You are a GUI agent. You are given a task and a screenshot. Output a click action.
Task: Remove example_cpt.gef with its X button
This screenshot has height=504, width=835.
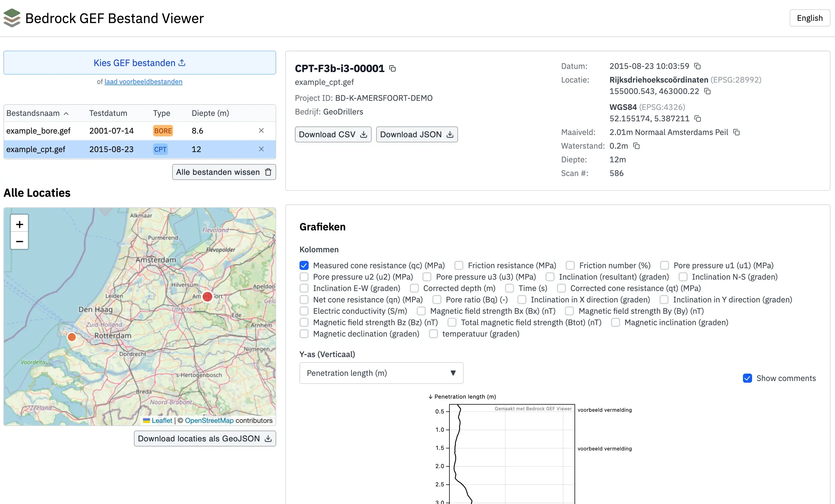(x=261, y=149)
